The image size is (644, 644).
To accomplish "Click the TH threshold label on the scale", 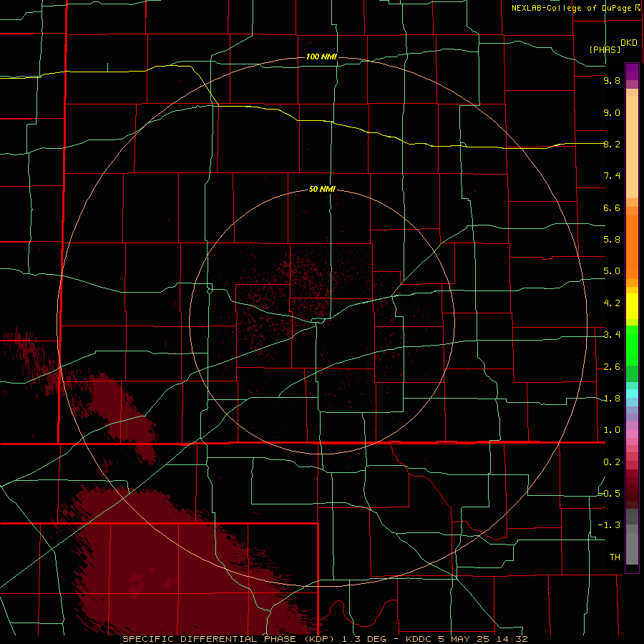I will (x=615, y=557).
